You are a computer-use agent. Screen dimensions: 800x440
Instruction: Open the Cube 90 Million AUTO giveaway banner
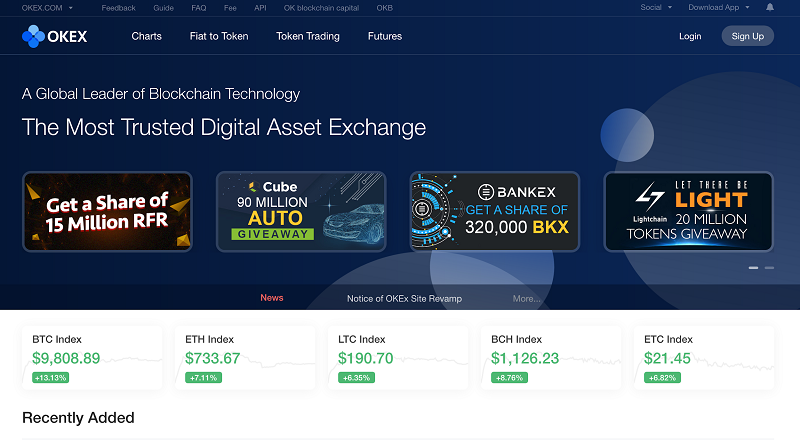pos(301,211)
